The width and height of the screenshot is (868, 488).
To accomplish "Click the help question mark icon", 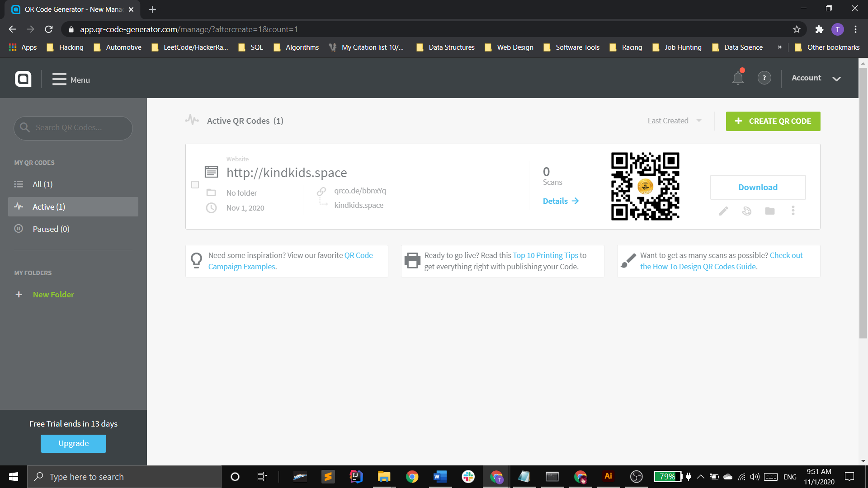I will pyautogui.click(x=764, y=78).
